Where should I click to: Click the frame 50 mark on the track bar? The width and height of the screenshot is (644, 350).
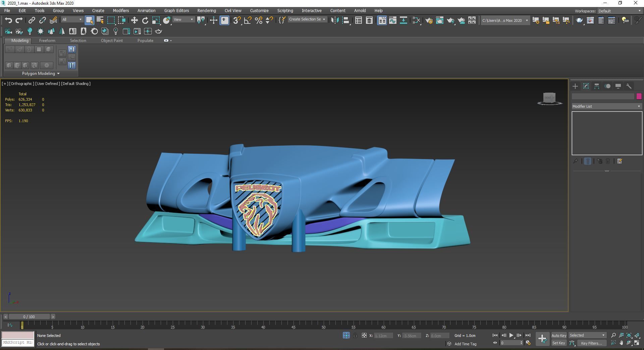click(x=323, y=325)
